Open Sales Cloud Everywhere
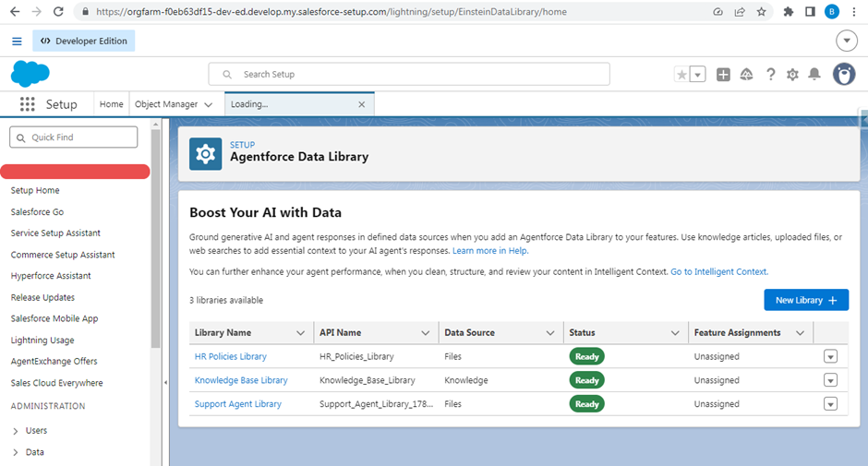 click(x=56, y=383)
